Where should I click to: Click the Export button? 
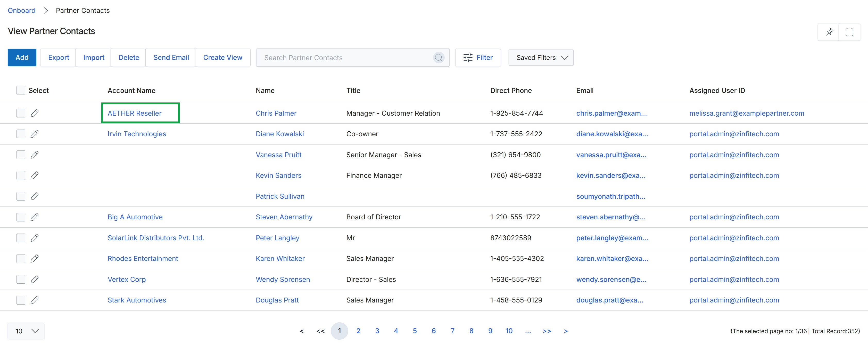(59, 58)
